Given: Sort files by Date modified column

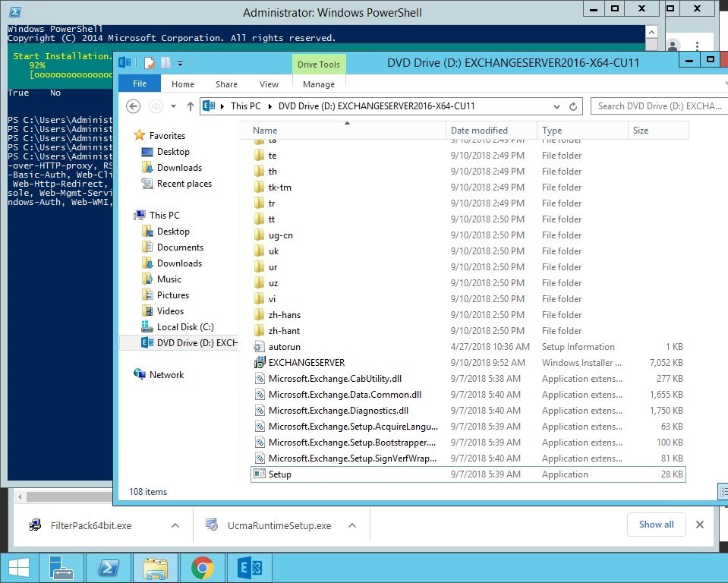Looking at the screenshot, I should (491, 131).
